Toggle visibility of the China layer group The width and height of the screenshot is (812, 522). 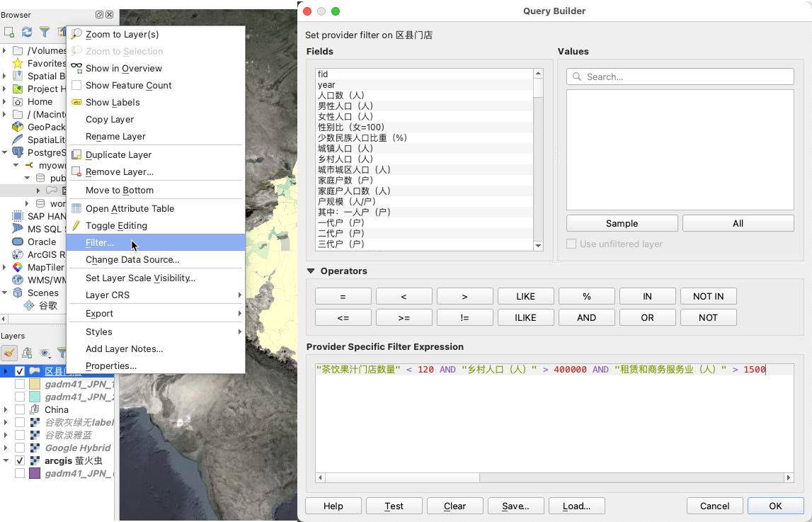(x=20, y=409)
